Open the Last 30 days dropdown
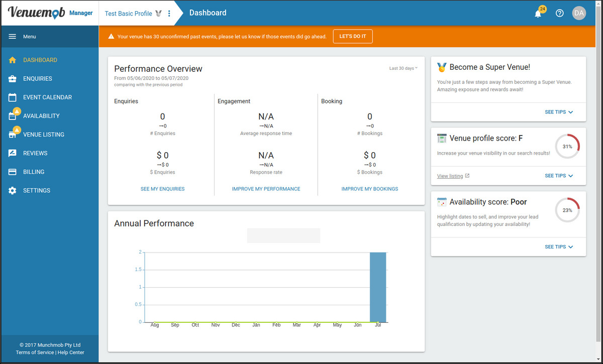603x364 pixels. pyautogui.click(x=404, y=68)
